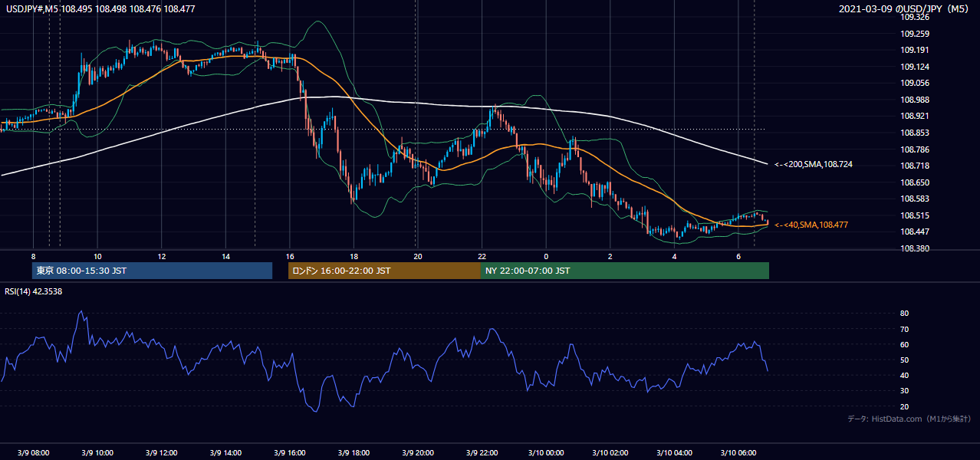Click hour label 14 under price chart
The height and width of the screenshot is (460, 980).
(x=226, y=256)
